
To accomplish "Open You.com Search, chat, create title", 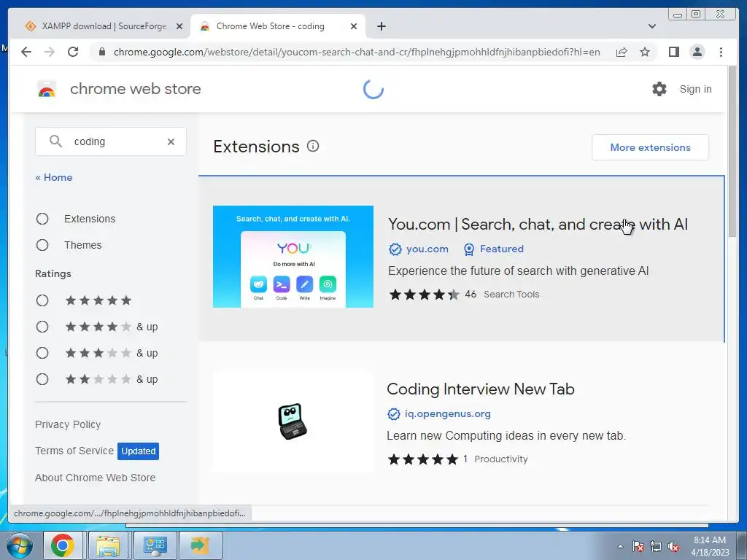I will click(x=538, y=225).
